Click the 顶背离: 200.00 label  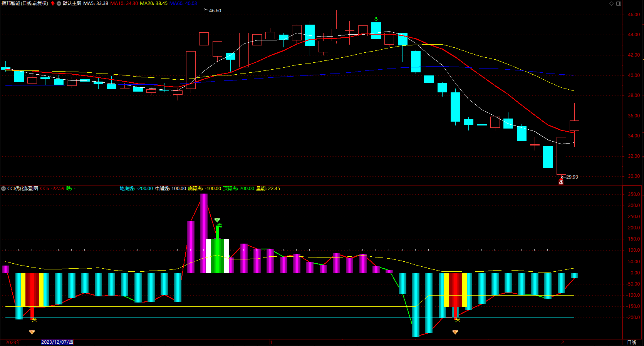point(238,189)
